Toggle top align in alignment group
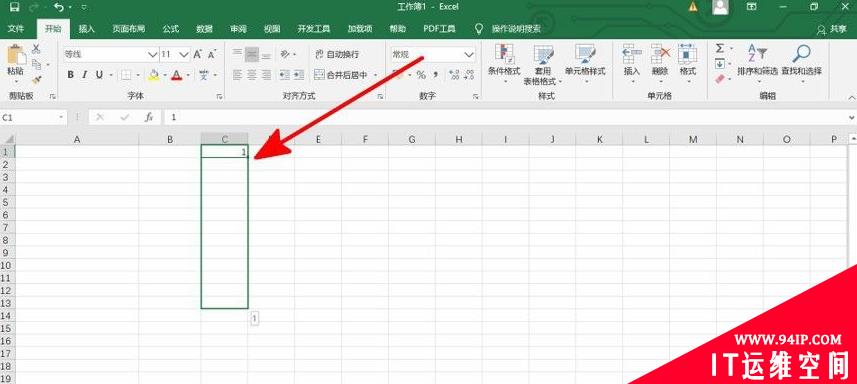Image resolution: width=857 pixels, height=384 pixels. tap(237, 54)
